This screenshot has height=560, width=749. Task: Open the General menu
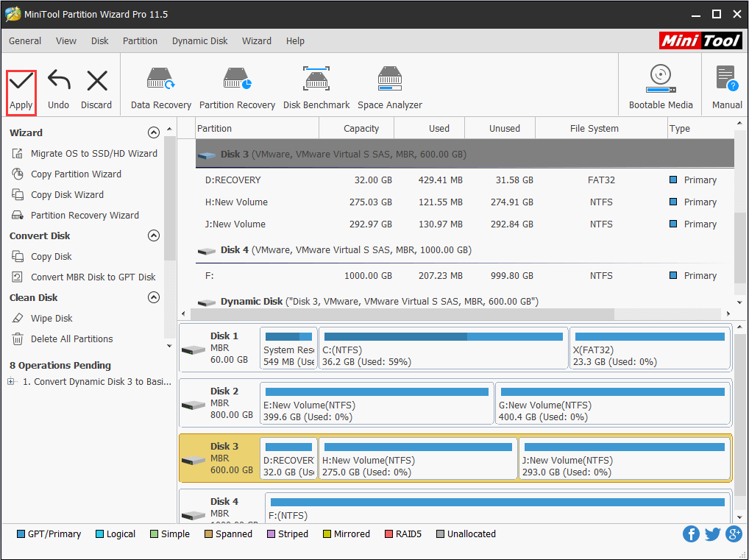tap(25, 41)
